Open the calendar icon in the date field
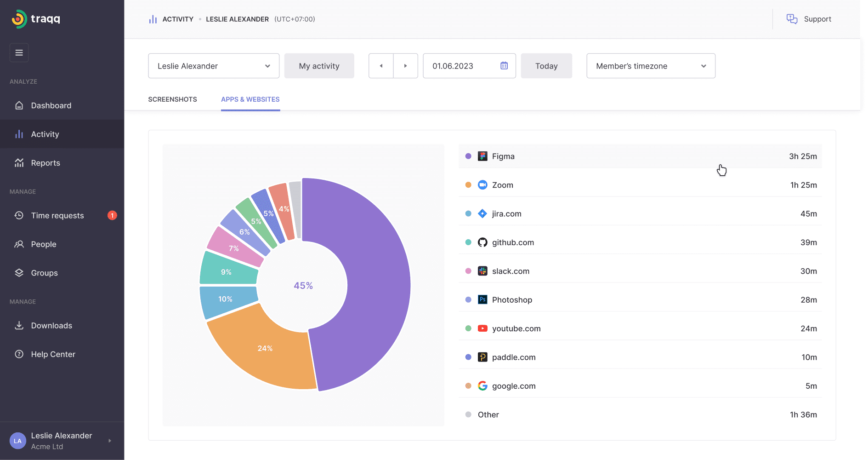 pyautogui.click(x=504, y=66)
